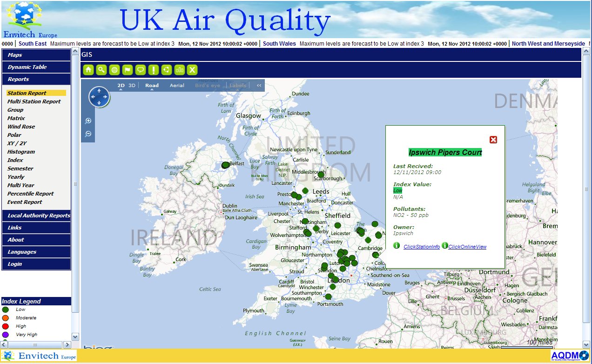Enable 3D map mode
This screenshot has height=364, width=592.
132,85
